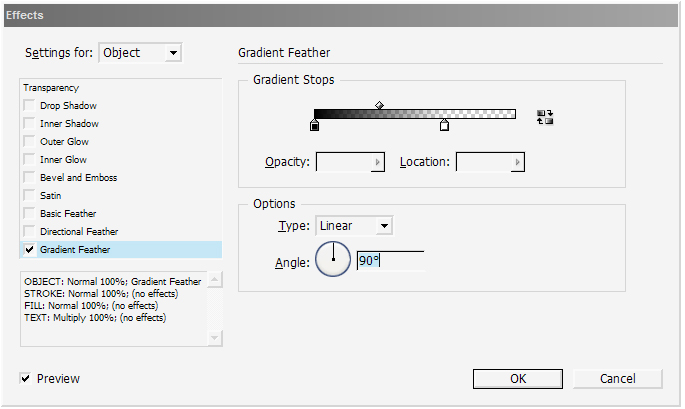Click the gradient midpoint diamond
This screenshot has width=685, height=409.
click(x=379, y=105)
